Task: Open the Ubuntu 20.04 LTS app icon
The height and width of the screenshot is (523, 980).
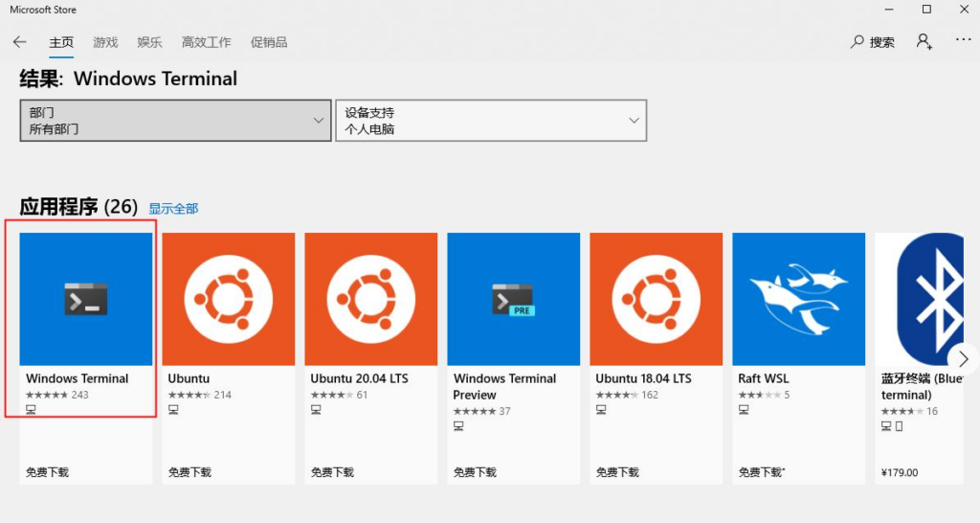Action: (x=370, y=299)
